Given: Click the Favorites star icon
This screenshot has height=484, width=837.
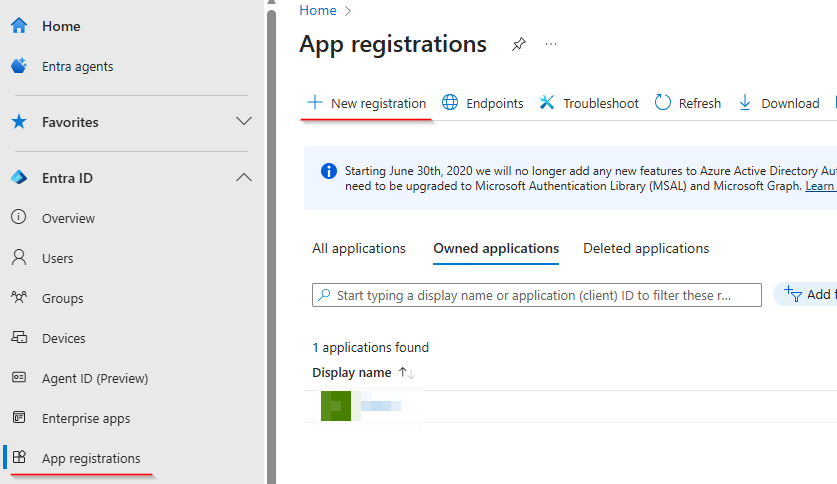Looking at the screenshot, I should (19, 122).
